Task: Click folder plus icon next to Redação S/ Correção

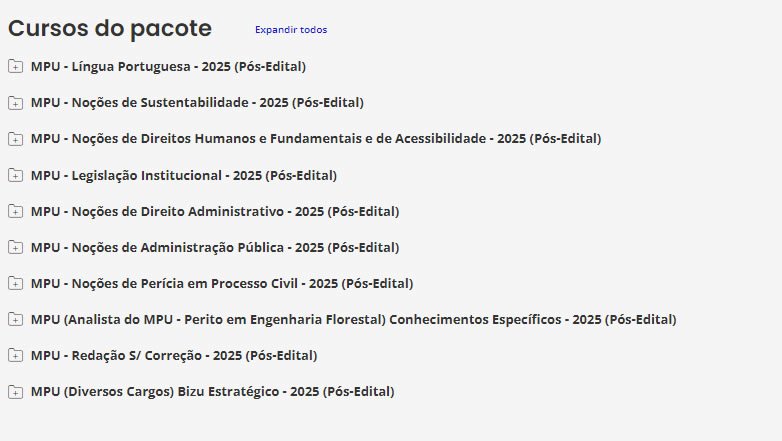Action: (x=15, y=355)
